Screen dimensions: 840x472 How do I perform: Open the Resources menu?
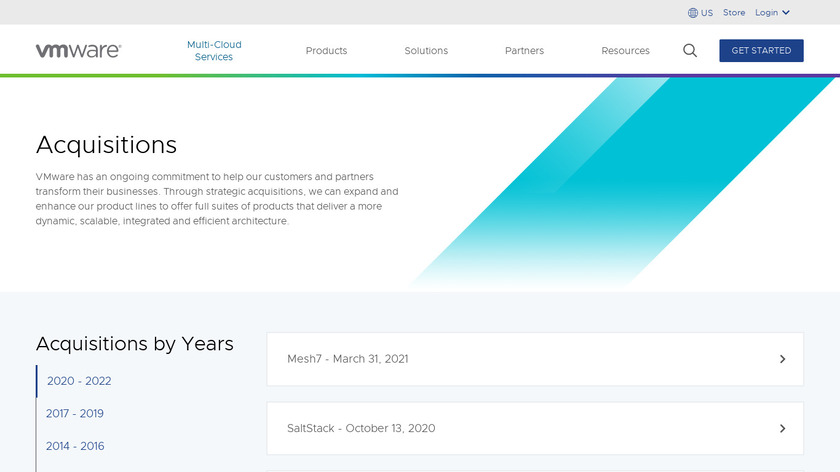[625, 51]
